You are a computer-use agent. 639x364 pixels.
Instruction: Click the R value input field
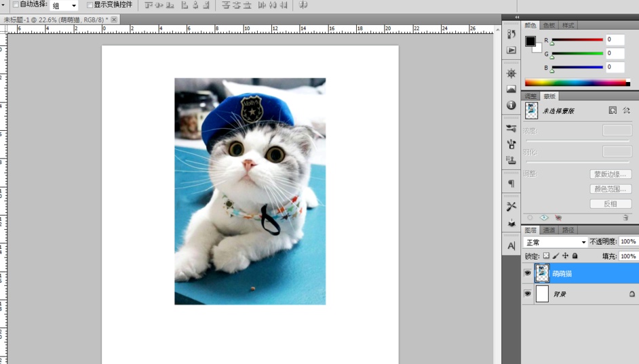[x=615, y=39]
